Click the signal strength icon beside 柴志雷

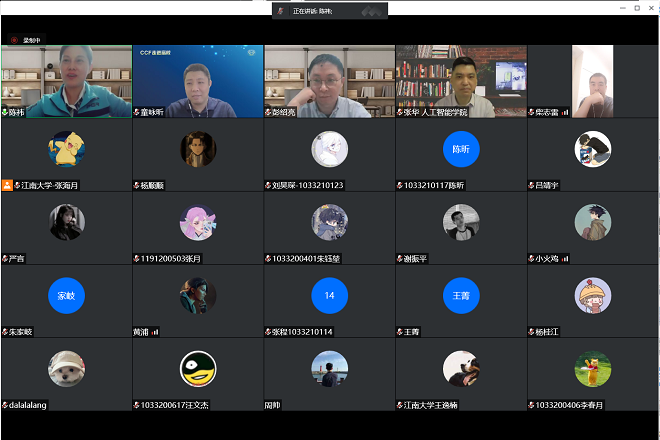[565, 113]
